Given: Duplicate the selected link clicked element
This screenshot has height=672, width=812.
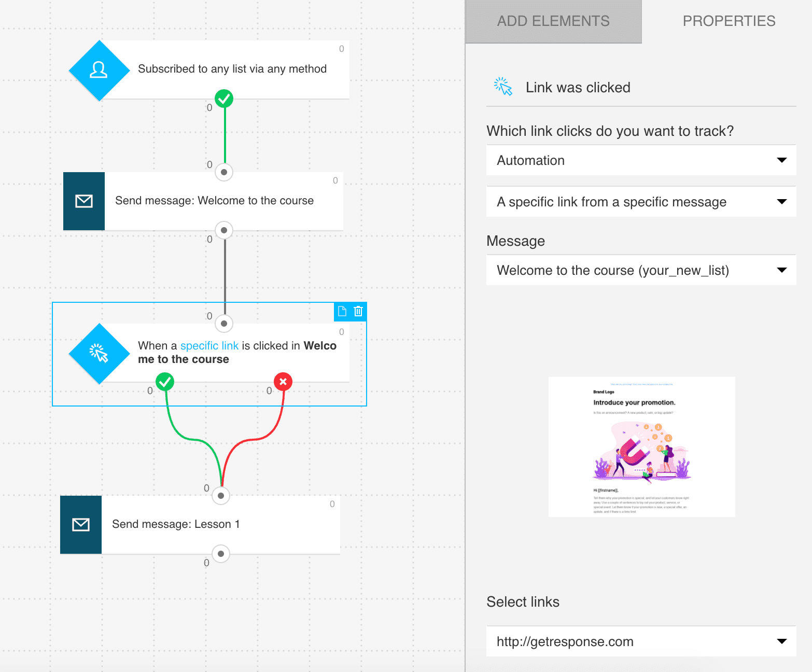Looking at the screenshot, I should [342, 311].
